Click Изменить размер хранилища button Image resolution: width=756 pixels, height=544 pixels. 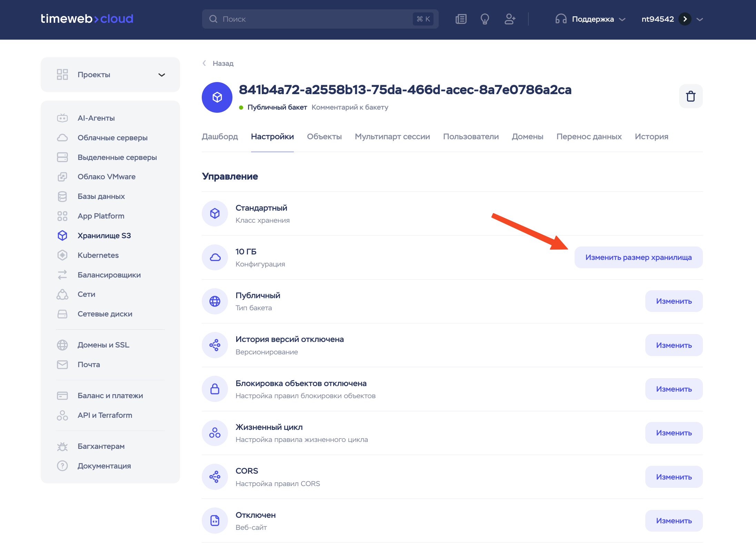638,257
